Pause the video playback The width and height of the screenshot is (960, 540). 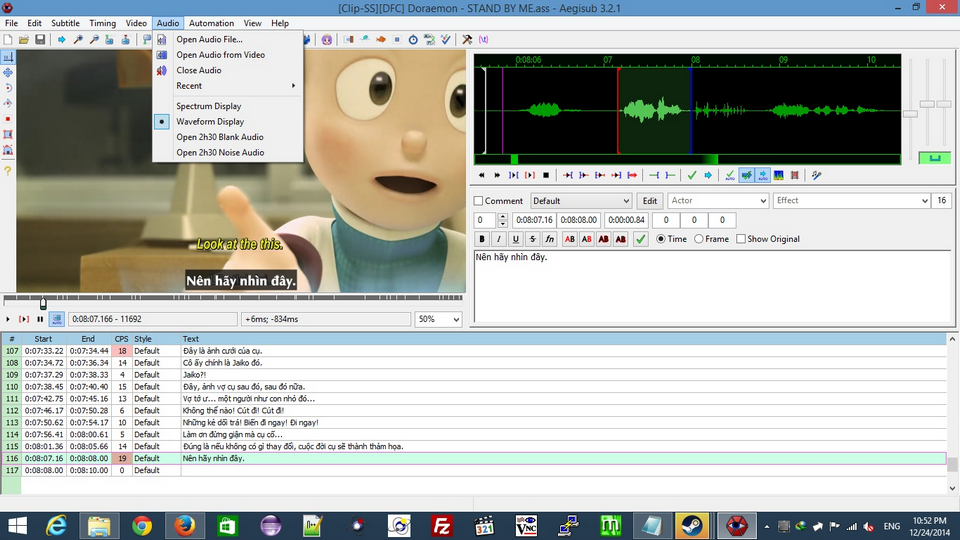point(40,319)
